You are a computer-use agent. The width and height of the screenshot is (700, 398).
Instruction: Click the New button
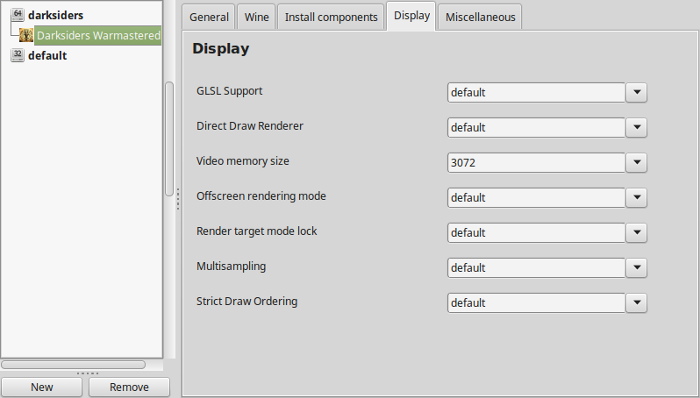coord(42,387)
